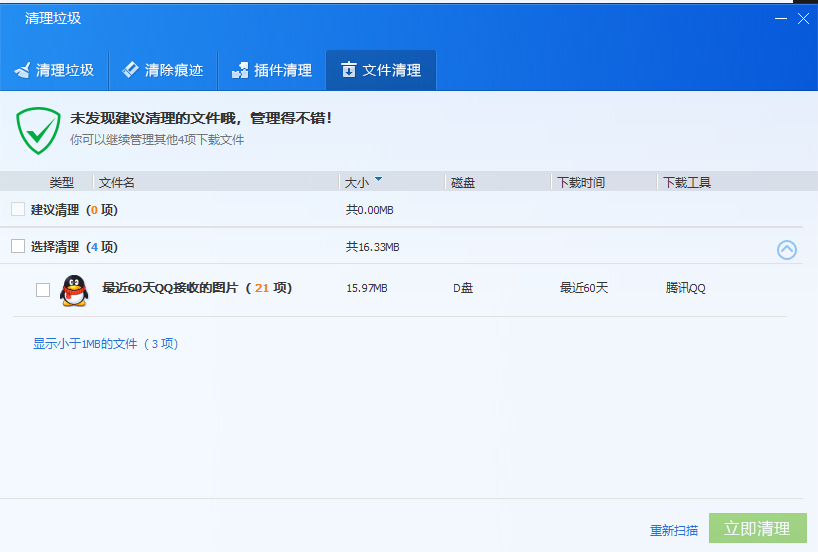Screen dimensions: 818x552
Task: Click the 共16.33MB total size text
Action: coord(372,247)
